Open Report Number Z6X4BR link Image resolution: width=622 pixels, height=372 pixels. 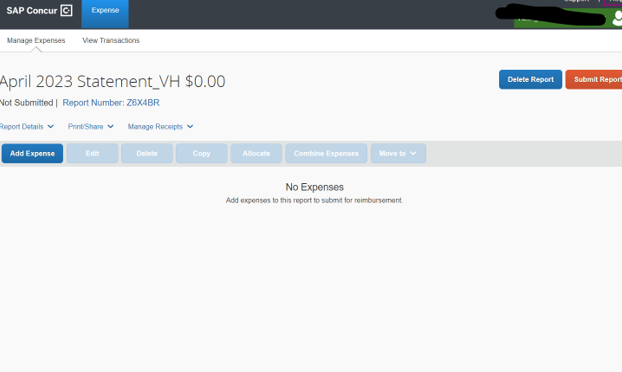point(111,103)
